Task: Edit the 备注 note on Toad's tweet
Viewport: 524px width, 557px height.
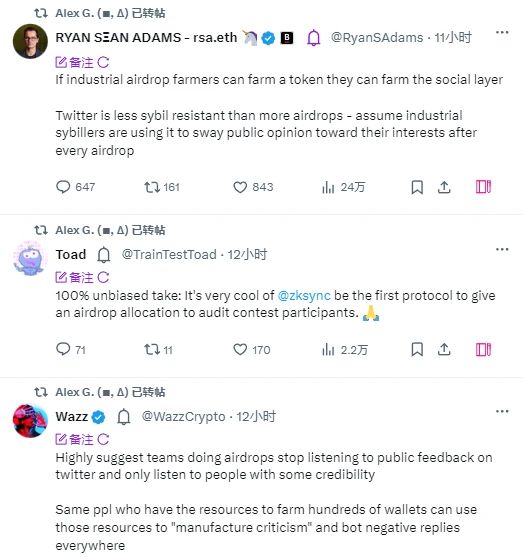Action: pos(74,277)
